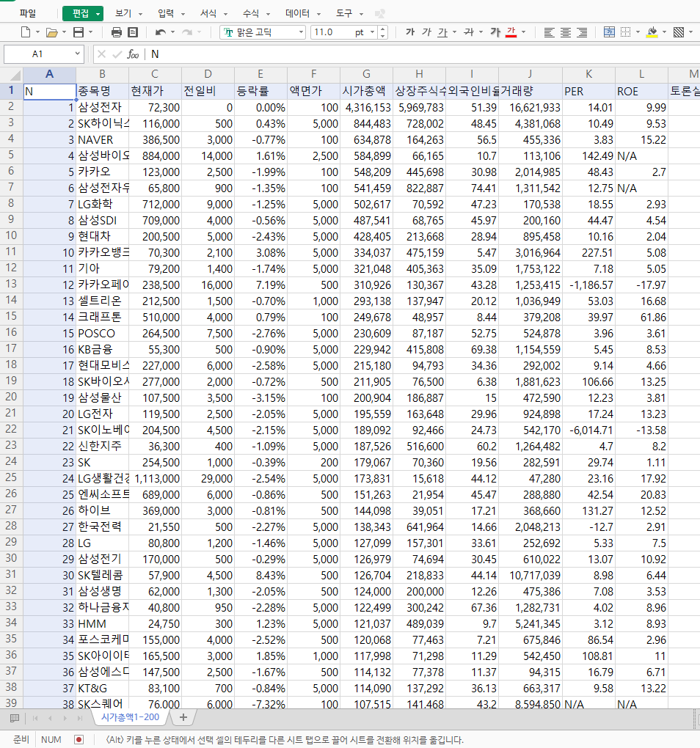Redo the last undone action
The width and height of the screenshot is (700, 748).
[187, 32]
